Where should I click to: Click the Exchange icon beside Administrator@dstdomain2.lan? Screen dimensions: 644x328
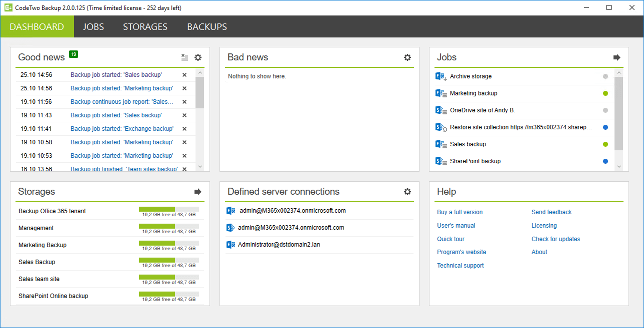(230, 245)
